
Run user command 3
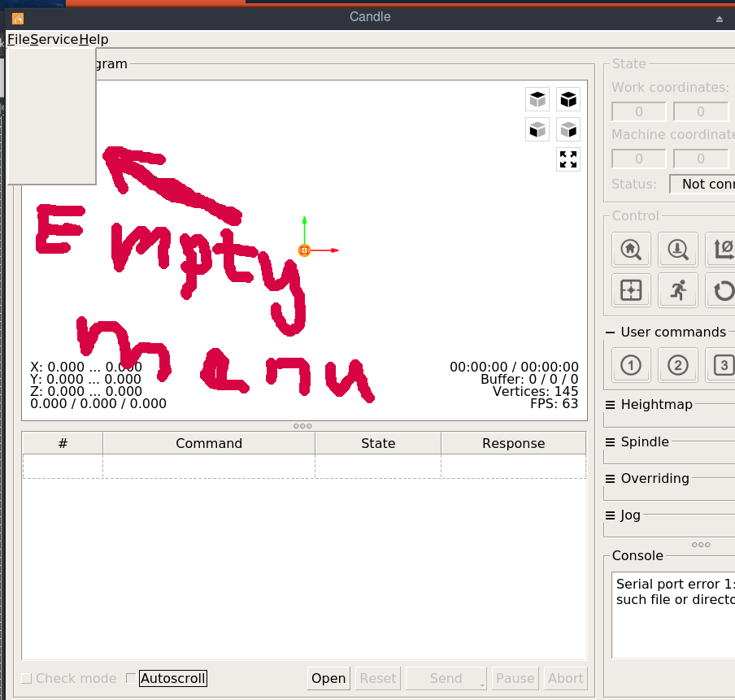pos(722,365)
